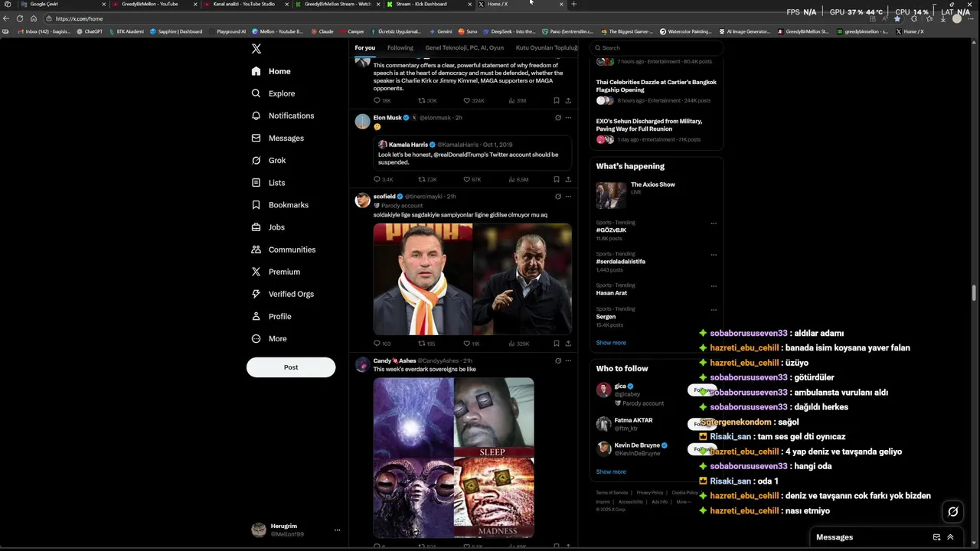Screen dimensions: 980x551
Task: Open the Hasan Arat trending topic
Action: 612,293
